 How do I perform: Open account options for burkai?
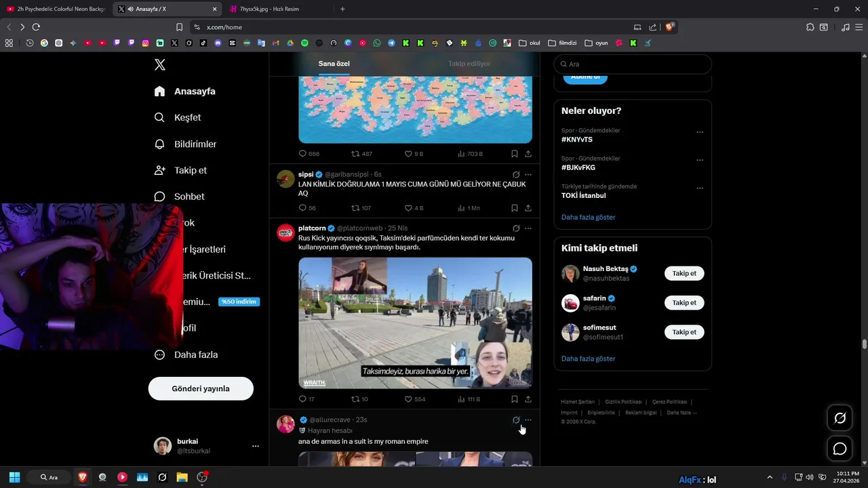point(255,446)
